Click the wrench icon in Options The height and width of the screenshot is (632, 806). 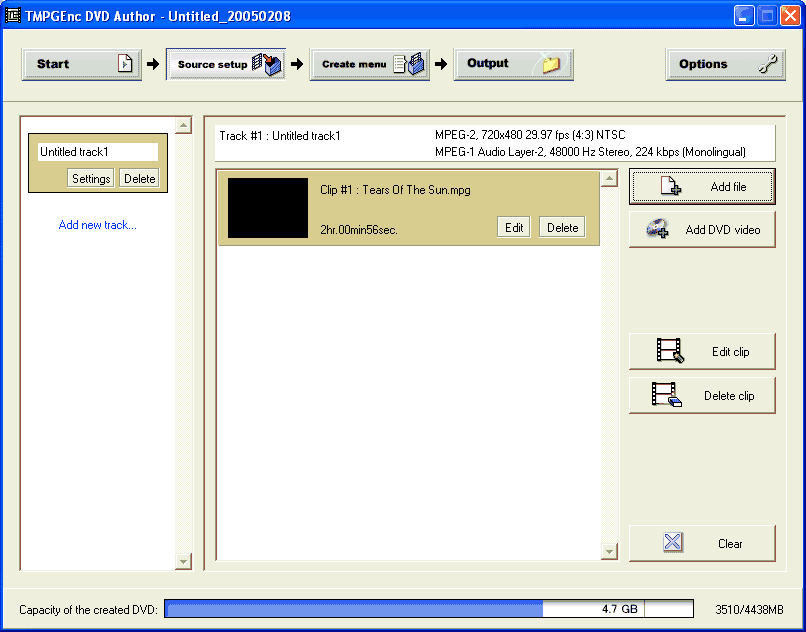tap(767, 64)
